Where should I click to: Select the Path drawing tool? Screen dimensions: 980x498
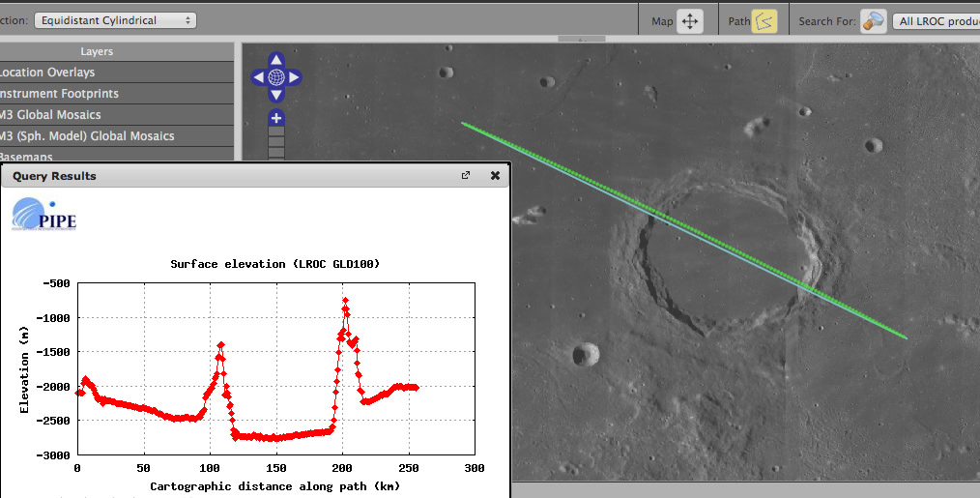[764, 21]
